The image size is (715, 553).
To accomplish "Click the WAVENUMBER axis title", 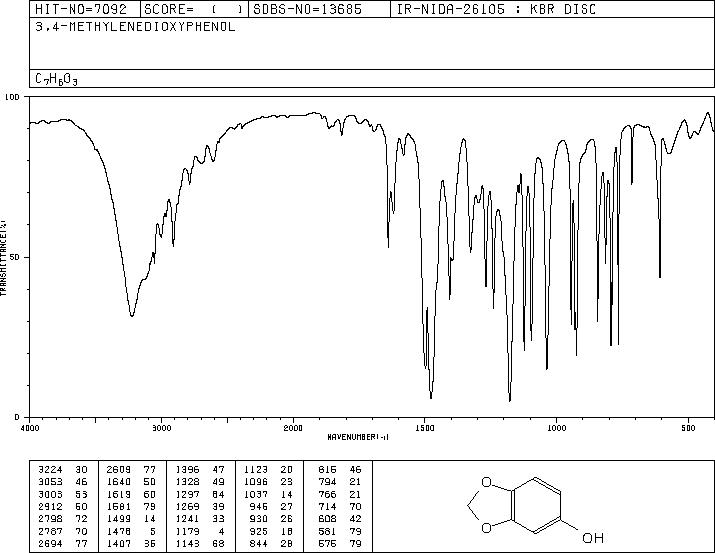I will [x=358, y=437].
